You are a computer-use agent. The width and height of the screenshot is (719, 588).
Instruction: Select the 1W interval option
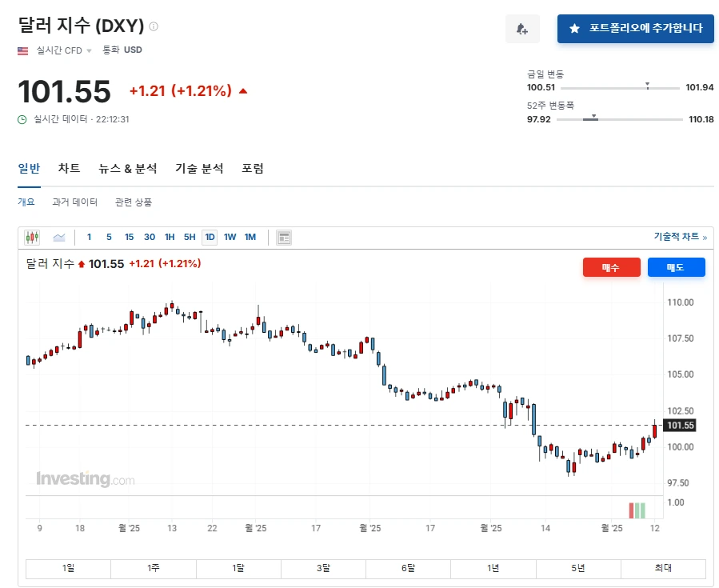click(x=230, y=237)
